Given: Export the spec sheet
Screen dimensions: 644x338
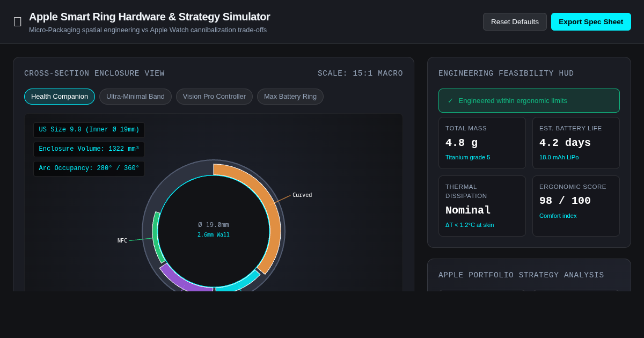Looking at the screenshot, I should pyautogui.click(x=591, y=22).
